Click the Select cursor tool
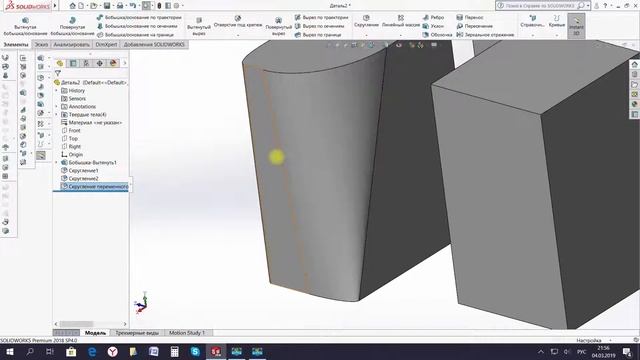 coord(146,6)
